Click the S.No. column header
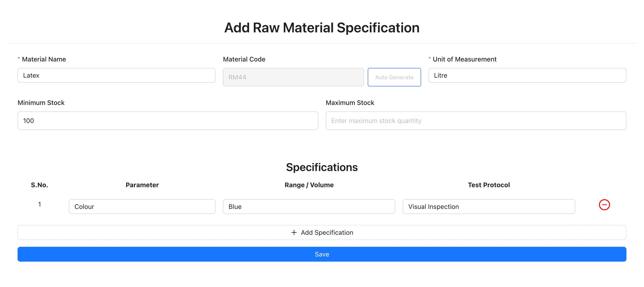This screenshot has width=644, height=287. click(x=39, y=185)
